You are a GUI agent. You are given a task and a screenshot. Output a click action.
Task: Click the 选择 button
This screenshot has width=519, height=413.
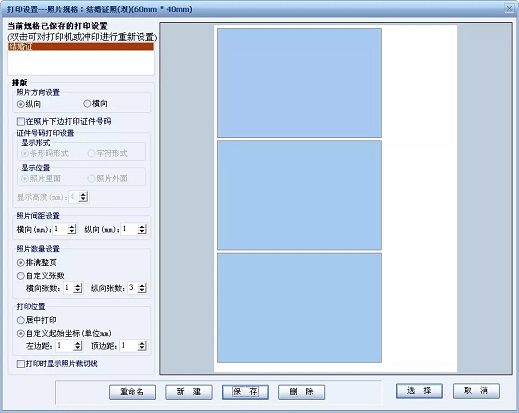[419, 391]
